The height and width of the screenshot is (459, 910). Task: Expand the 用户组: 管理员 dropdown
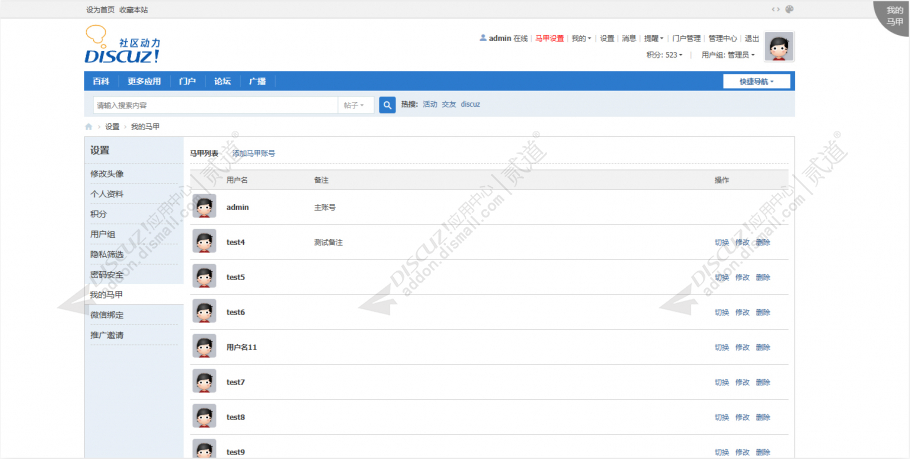pyautogui.click(x=728, y=55)
